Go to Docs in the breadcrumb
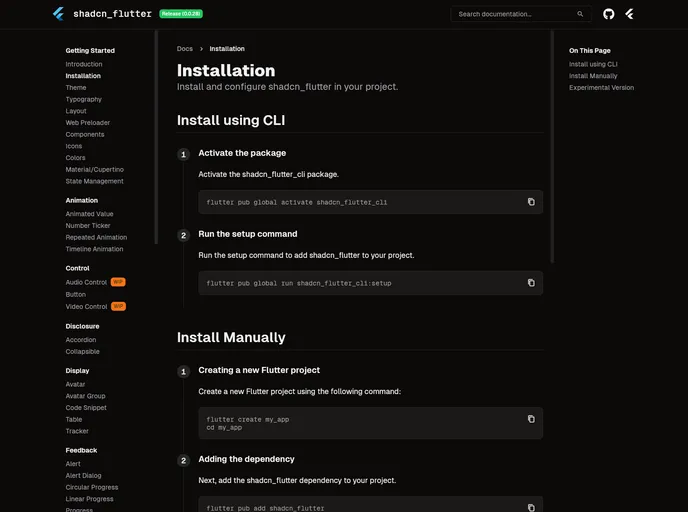Viewport: 688px width, 512px height. 185,49
